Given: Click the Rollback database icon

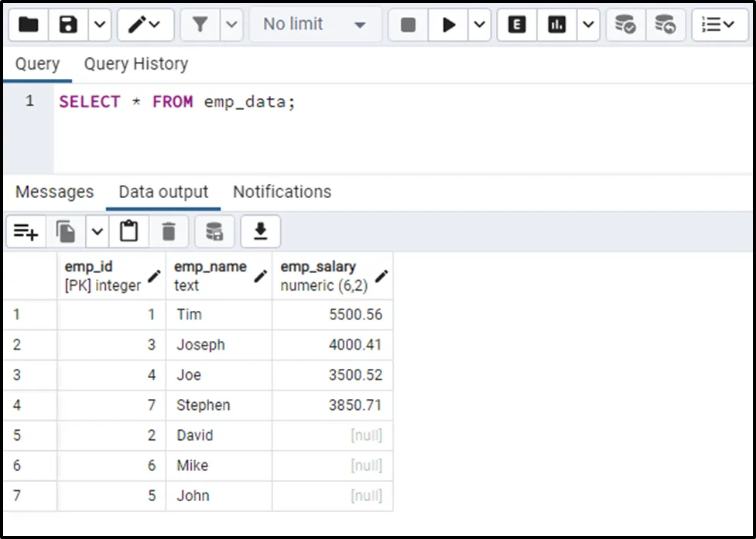Looking at the screenshot, I should point(665,25).
